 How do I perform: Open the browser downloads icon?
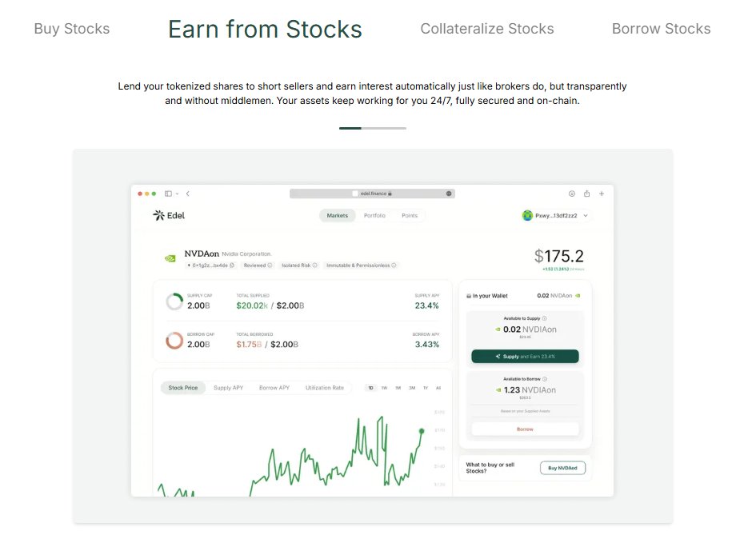(572, 194)
